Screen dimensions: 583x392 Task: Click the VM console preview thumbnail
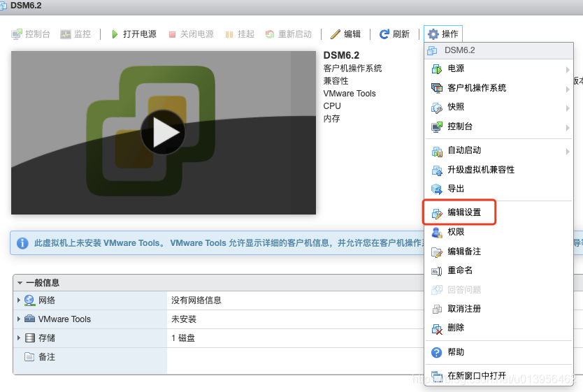(164, 133)
